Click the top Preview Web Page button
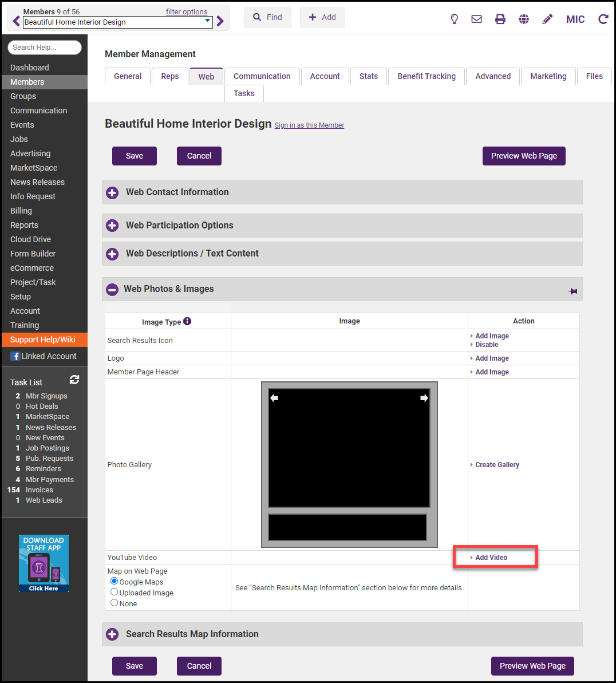This screenshot has width=616, height=683. [x=524, y=156]
